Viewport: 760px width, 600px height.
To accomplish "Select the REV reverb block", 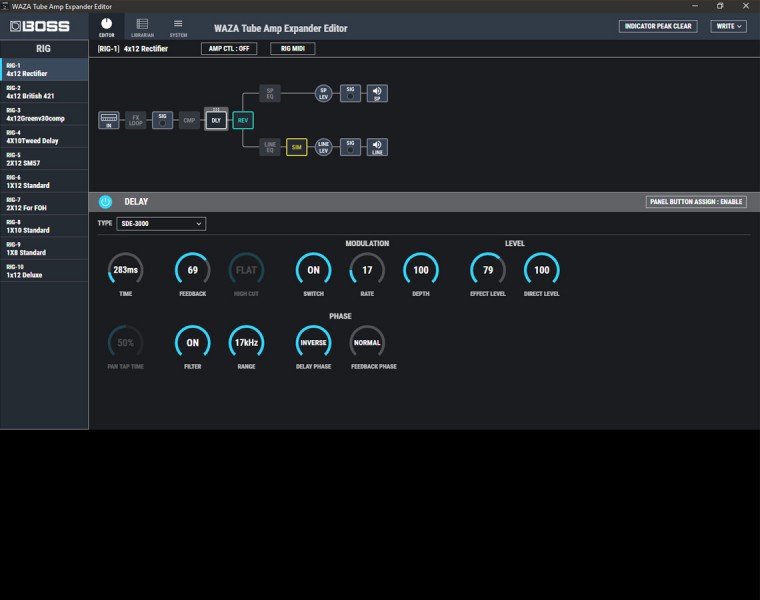I will [x=243, y=120].
